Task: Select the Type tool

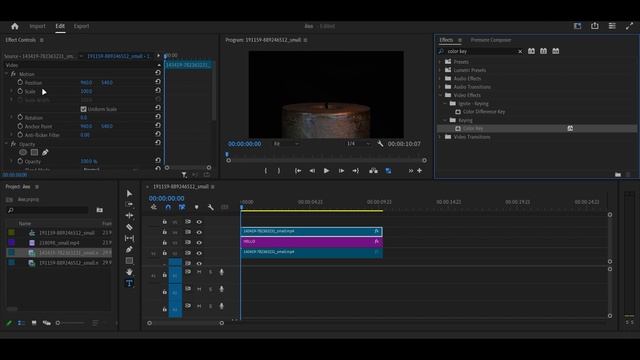Action: 129,283
